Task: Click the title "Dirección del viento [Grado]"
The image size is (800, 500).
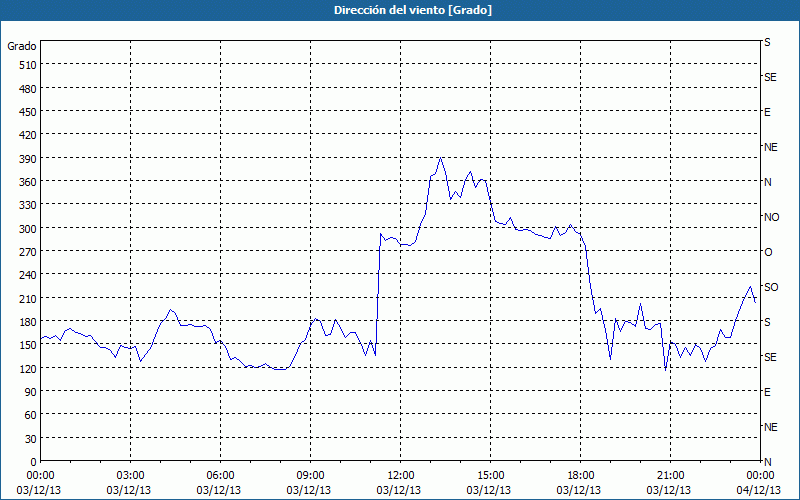Action: tap(413, 10)
